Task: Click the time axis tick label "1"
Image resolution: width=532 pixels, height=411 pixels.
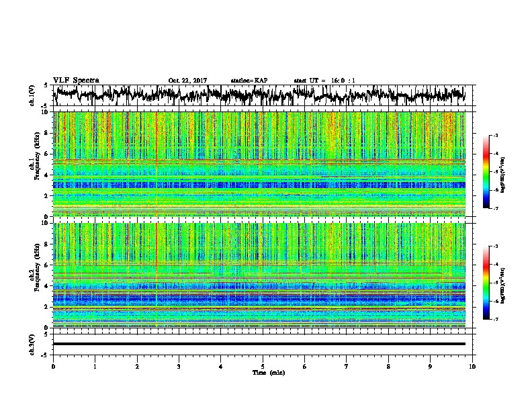Action: point(95,367)
